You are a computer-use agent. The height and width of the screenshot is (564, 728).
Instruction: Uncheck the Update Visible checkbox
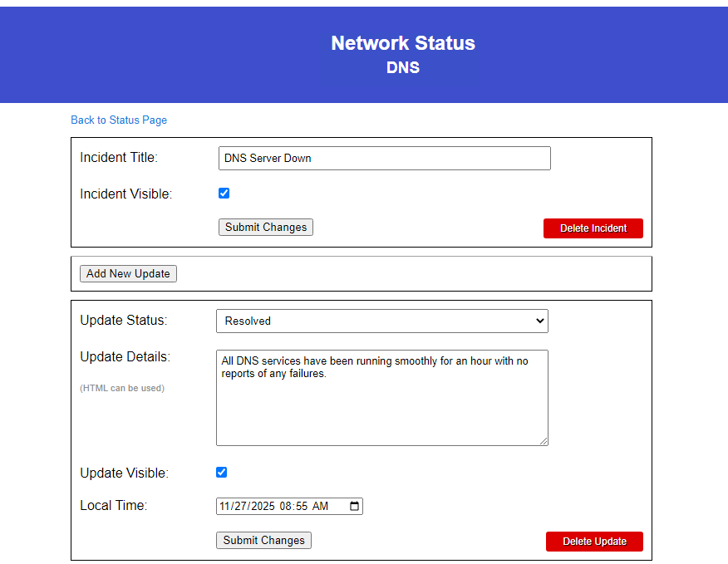221,472
